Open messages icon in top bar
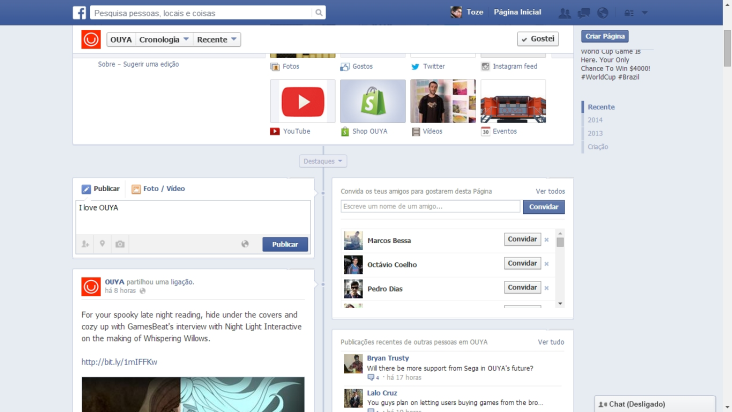Image resolution: width=732 pixels, height=412 pixels. 584,13
